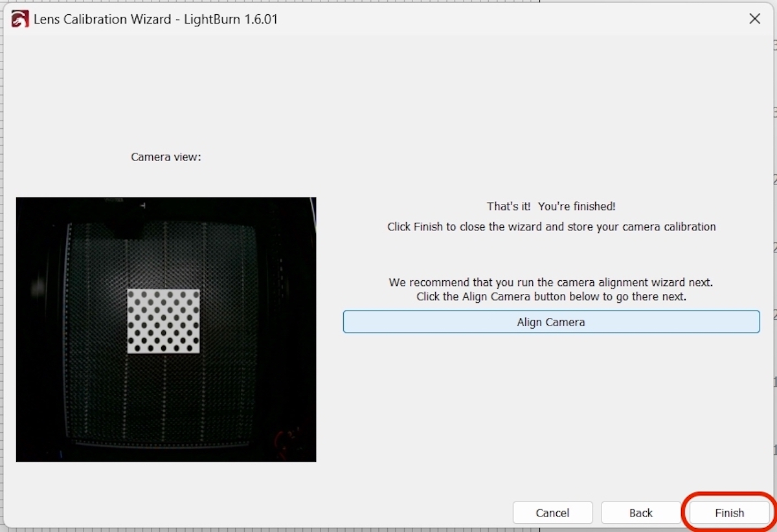Click the Finish button to store calibration
This screenshot has width=777, height=532.
729,513
